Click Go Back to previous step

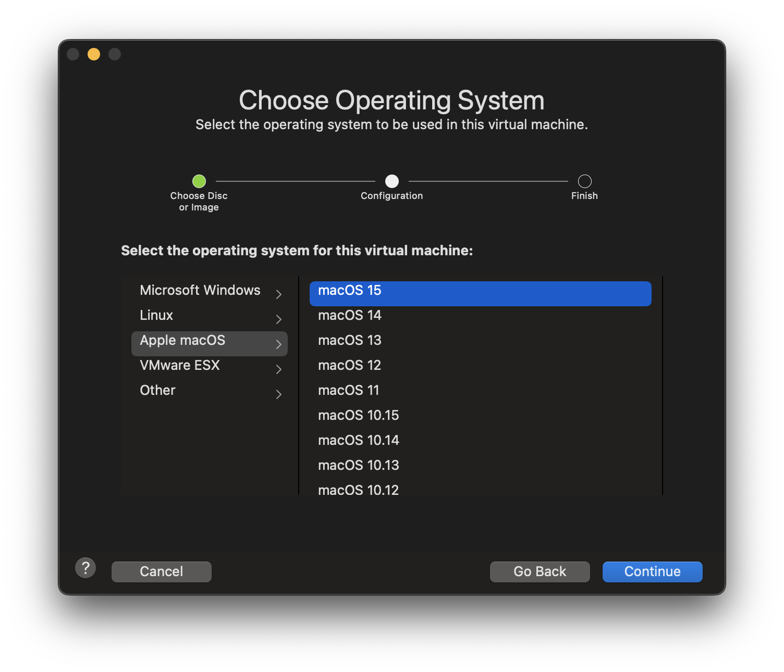pyautogui.click(x=540, y=571)
